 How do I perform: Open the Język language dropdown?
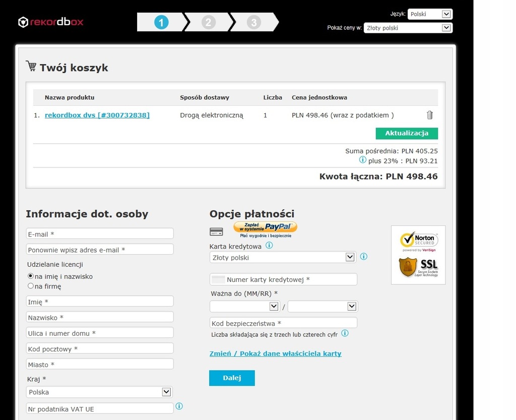click(430, 14)
